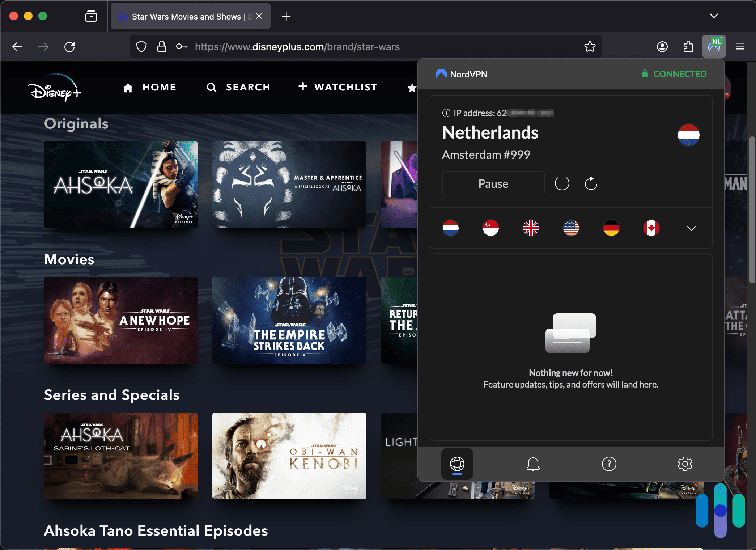Screen dimensions: 756x550
Task: Expand the additional server countries list
Action: pyautogui.click(x=692, y=228)
